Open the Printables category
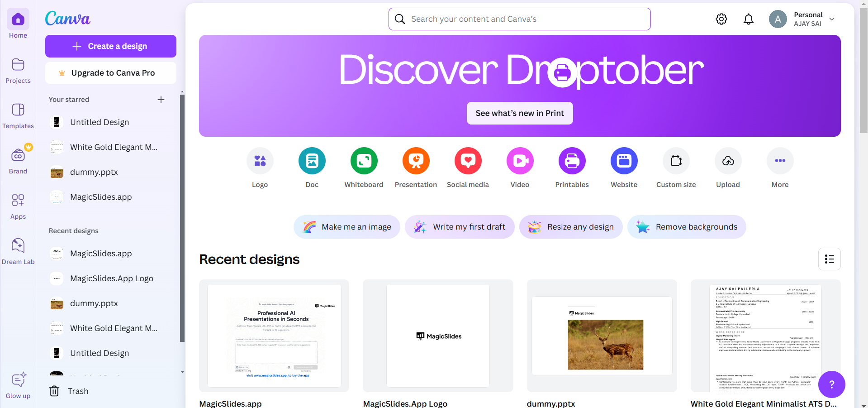Viewport: 868px width, 408px height. (x=572, y=168)
